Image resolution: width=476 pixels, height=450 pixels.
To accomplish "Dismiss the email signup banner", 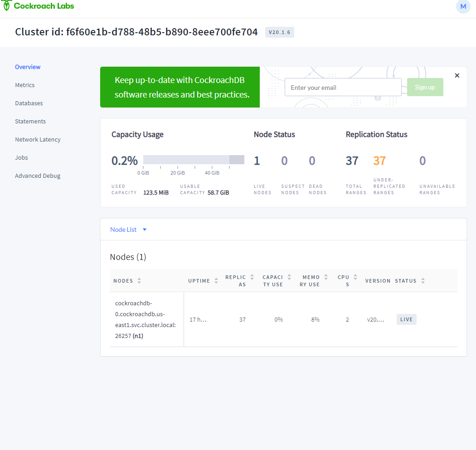I will 457,75.
